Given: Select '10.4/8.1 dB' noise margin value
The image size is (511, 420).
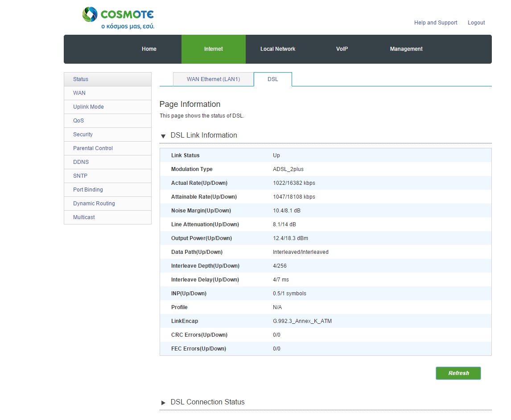Looking at the screenshot, I should (287, 211).
